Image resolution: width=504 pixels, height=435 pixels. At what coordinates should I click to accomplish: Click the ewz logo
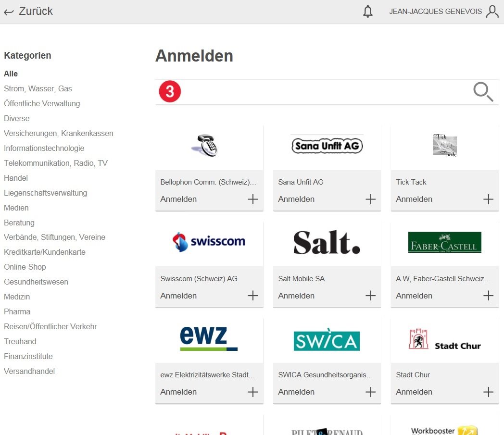coord(209,338)
